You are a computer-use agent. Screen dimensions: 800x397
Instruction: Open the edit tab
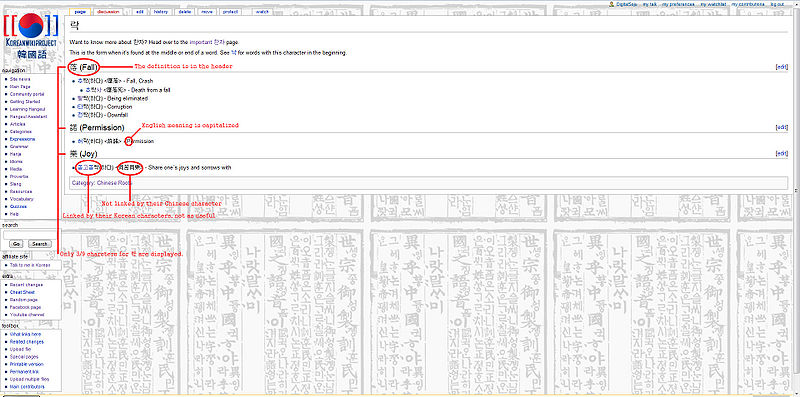click(x=139, y=11)
